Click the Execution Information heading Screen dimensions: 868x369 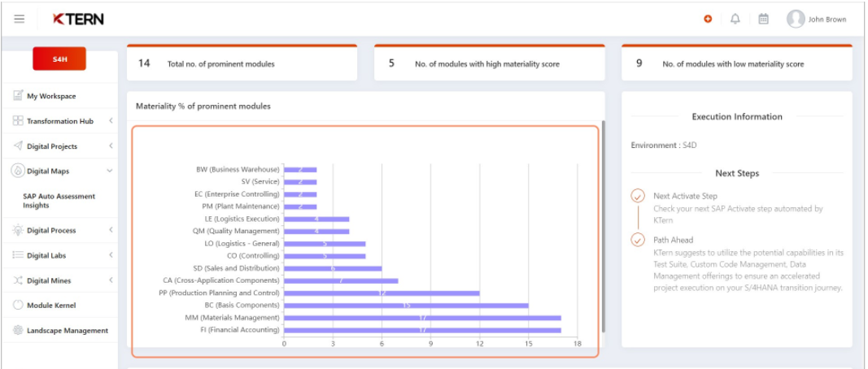[x=737, y=117]
